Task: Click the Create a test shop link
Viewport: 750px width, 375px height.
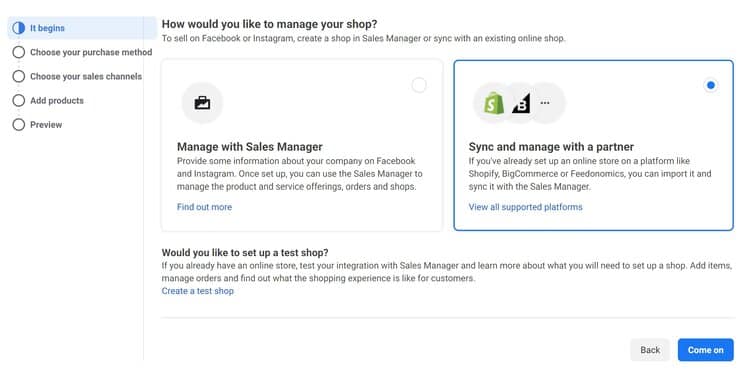Action: coord(198,291)
